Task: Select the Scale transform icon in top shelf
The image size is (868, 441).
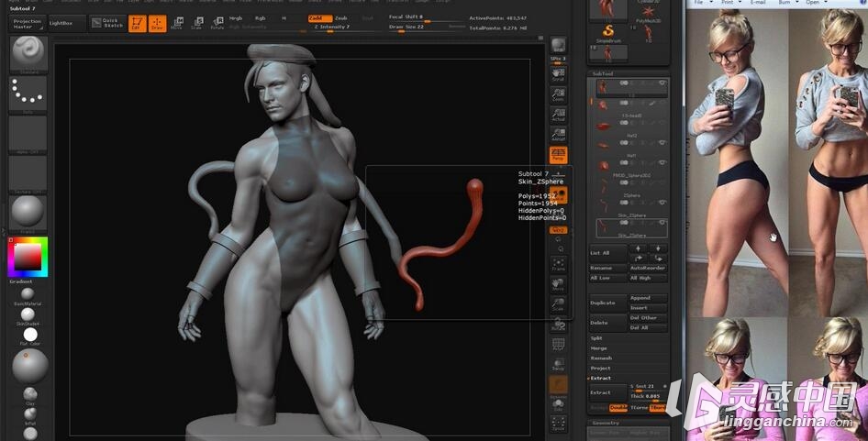Action: (197, 23)
